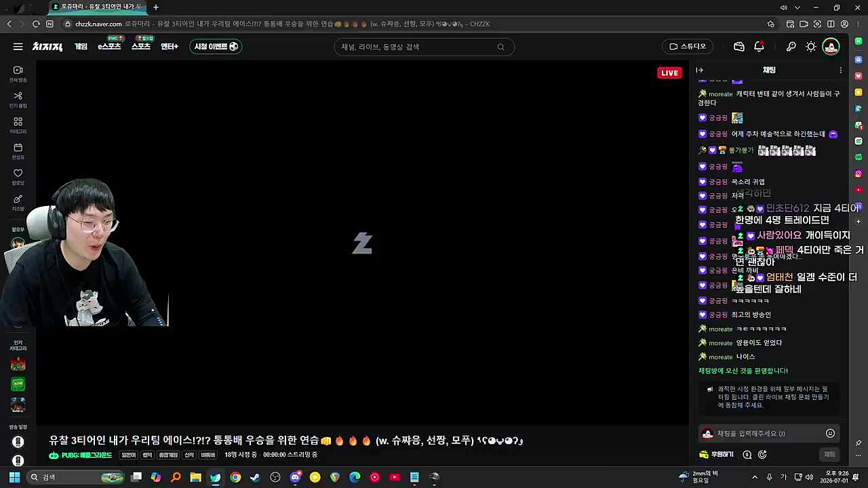The width and height of the screenshot is (868, 488).
Task: Click the 채팅 send button
Action: [x=829, y=454]
